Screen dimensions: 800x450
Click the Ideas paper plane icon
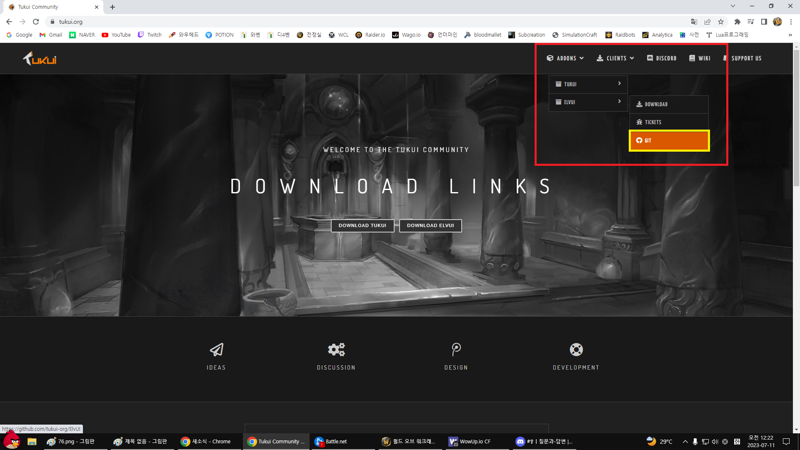pos(216,349)
